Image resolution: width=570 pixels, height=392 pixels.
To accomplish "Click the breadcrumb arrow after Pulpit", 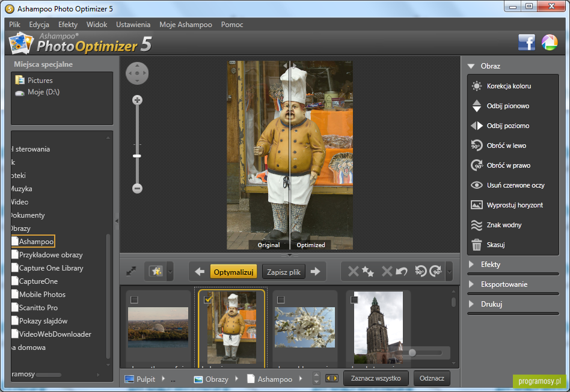I will (x=163, y=379).
